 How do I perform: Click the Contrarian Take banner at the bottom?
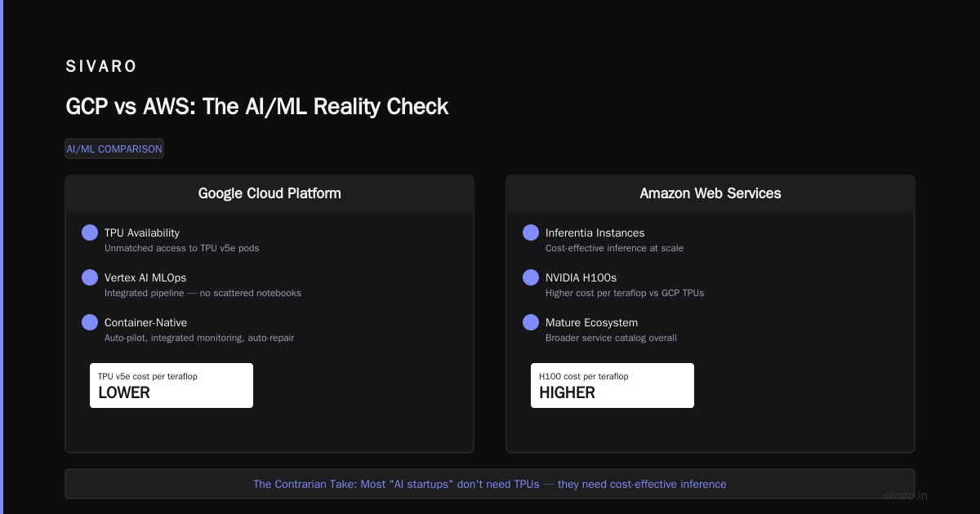pos(490,484)
